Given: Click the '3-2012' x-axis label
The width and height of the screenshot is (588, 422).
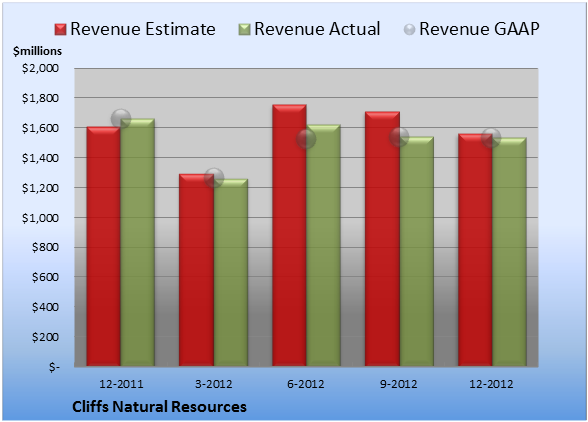Looking at the screenshot, I should [214, 384].
